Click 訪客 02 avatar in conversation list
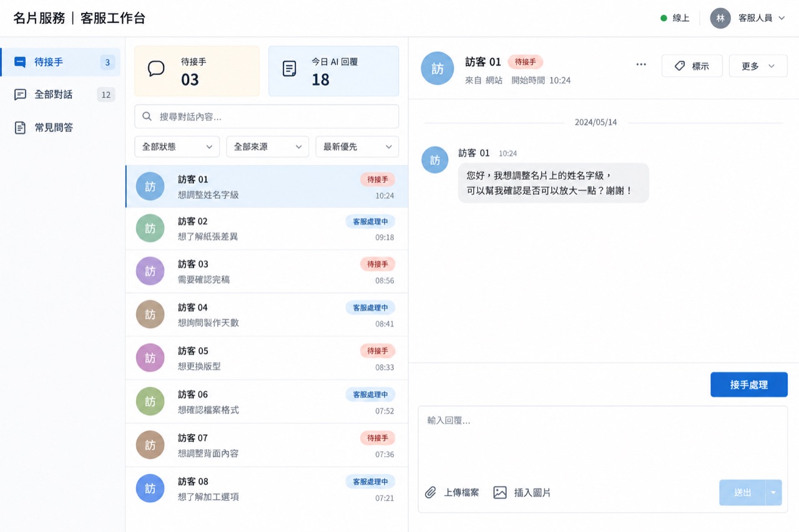The width and height of the screenshot is (799, 532). coord(150,229)
